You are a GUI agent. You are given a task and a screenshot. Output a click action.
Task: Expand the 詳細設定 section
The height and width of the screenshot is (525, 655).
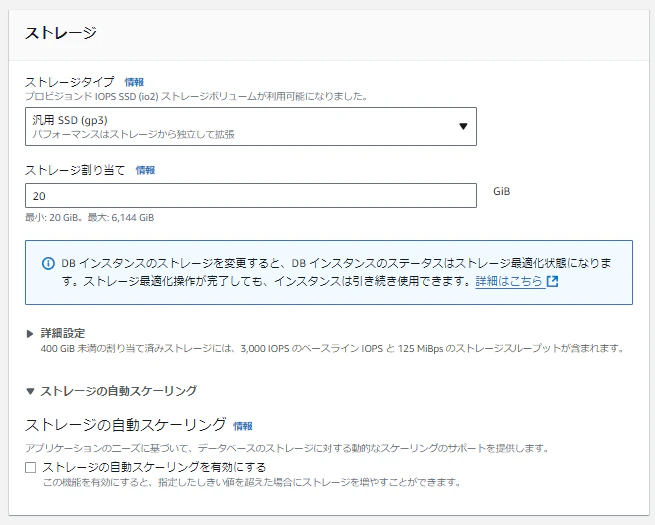[63, 333]
